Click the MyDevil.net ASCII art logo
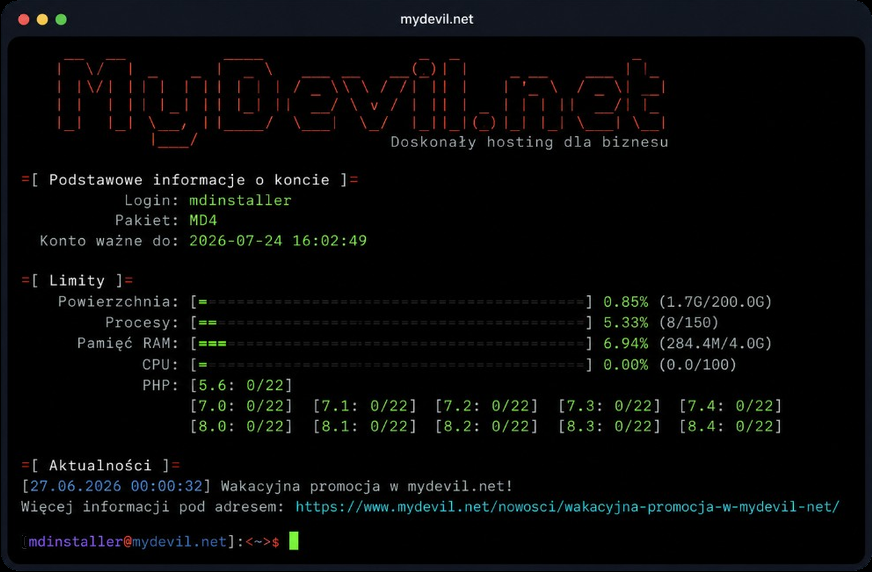This screenshot has height=572, width=872. (361, 101)
